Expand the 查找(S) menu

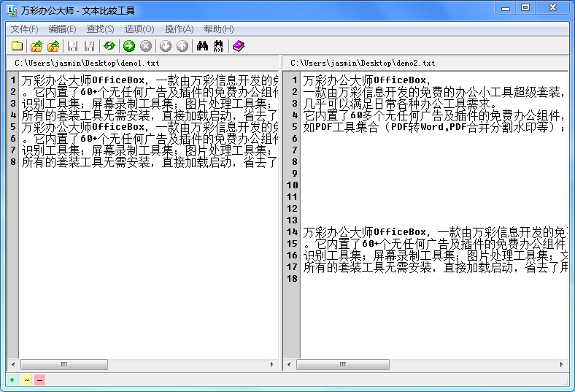point(100,29)
